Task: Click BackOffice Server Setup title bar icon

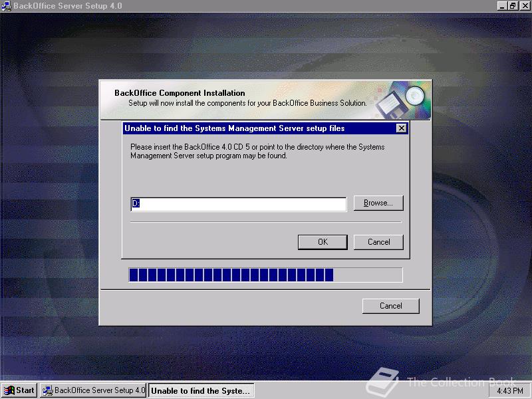Action: pos(7,6)
